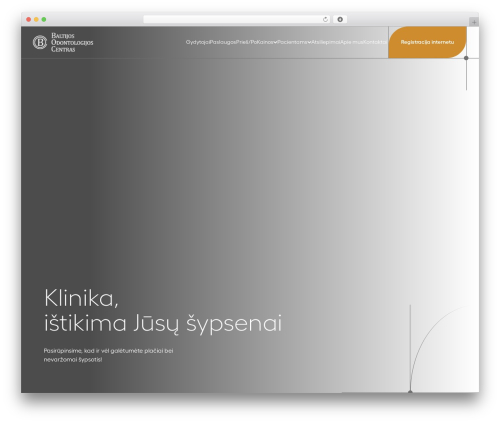Maximize the window with green button

pos(44,19)
